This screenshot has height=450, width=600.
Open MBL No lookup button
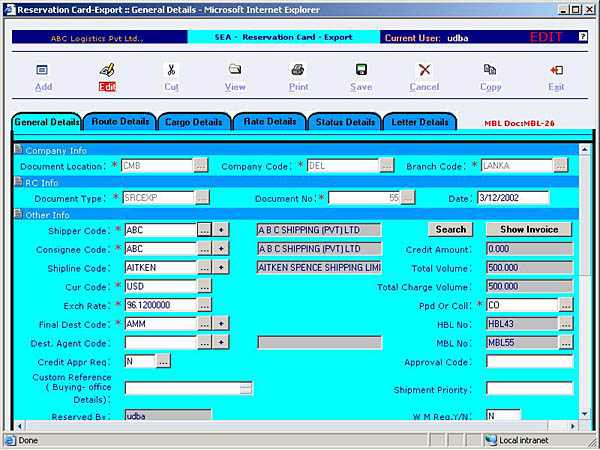[566, 342]
